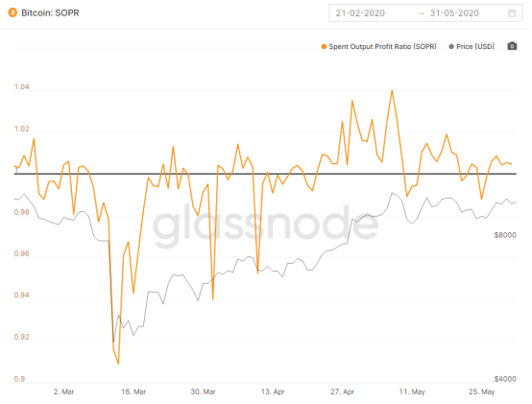Click the Bitcoin: SOPR chart title
Viewport: 532px width, 404px height.
50,12
